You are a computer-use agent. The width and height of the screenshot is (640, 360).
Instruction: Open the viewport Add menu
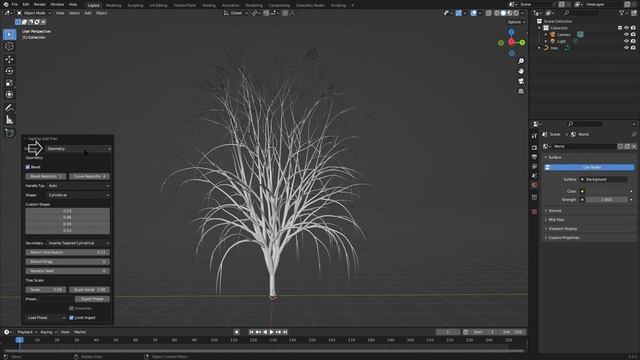(88, 13)
